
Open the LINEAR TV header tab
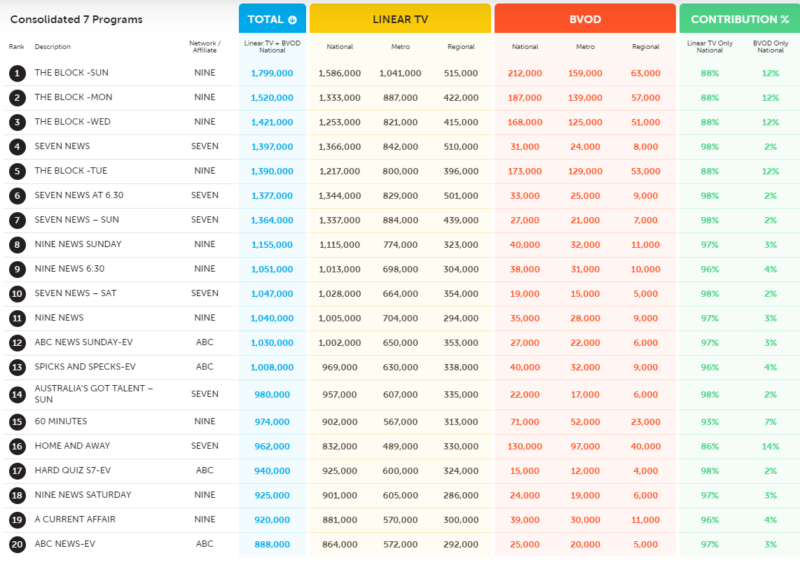(400, 19)
